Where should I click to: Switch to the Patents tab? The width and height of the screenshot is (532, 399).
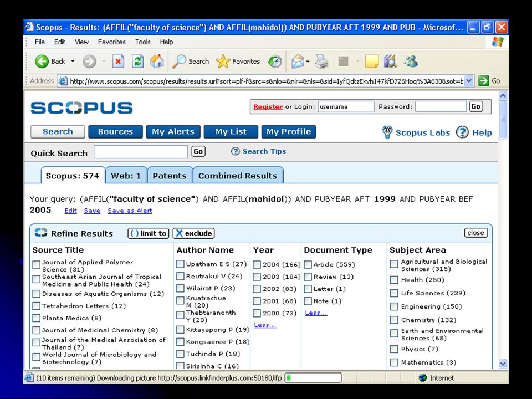coord(170,176)
